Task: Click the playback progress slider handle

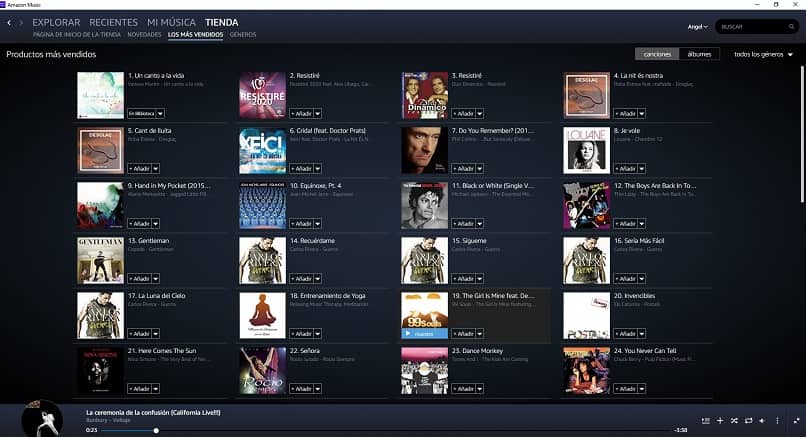Action: tap(156, 430)
